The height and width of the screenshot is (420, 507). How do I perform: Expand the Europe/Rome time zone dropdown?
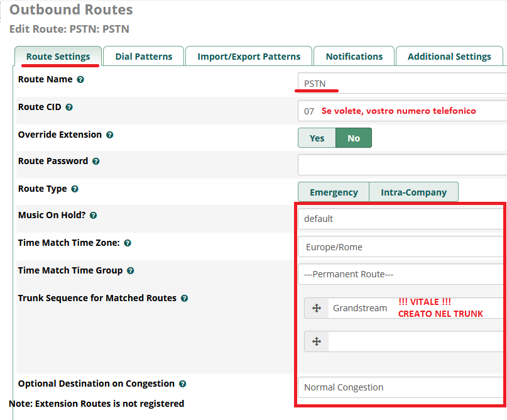402,247
